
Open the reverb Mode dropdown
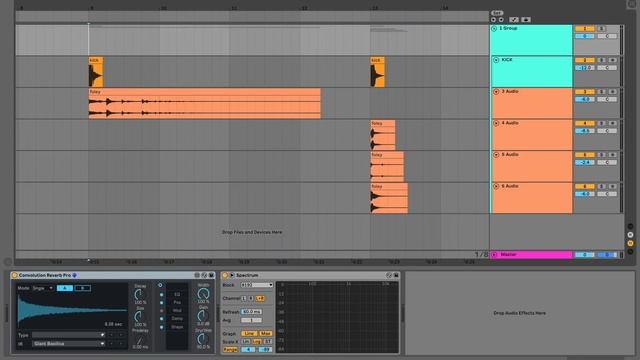43,288
